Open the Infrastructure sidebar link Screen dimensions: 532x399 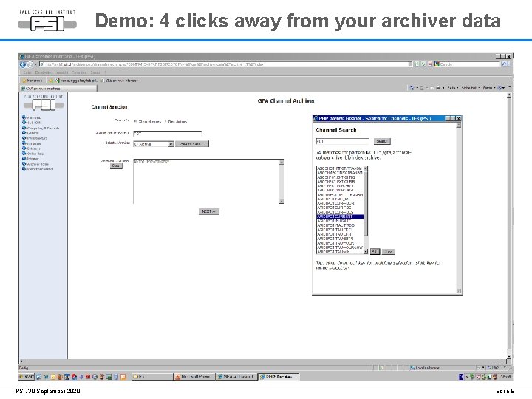(x=37, y=138)
